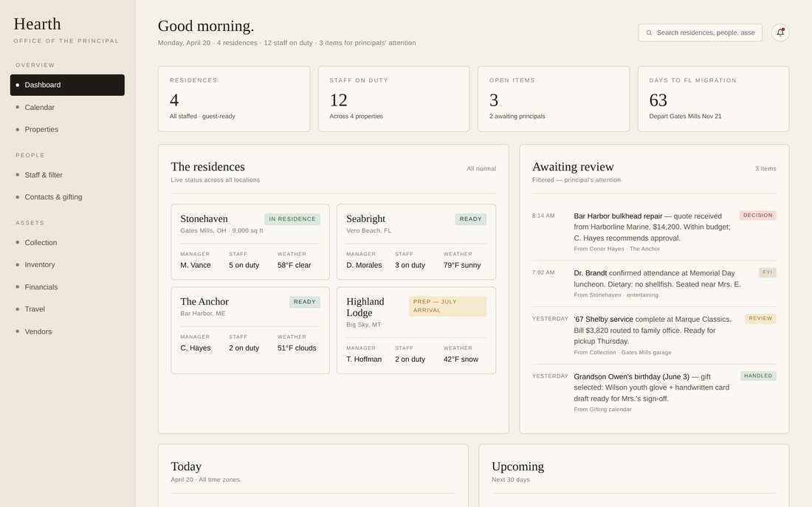The height and width of the screenshot is (507, 812).
Task: Click the DECISION tag on bulkhead repair
Action: (x=757, y=215)
